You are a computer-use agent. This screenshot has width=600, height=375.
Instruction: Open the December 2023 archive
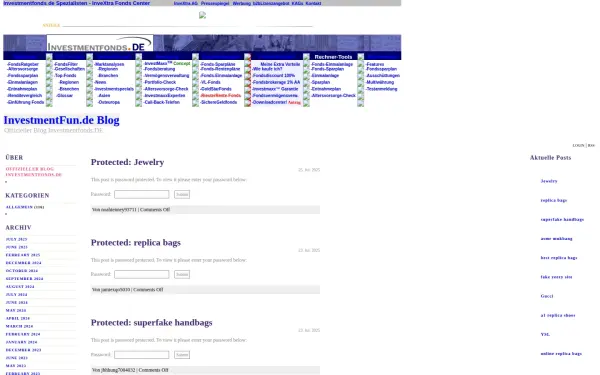coord(23,350)
